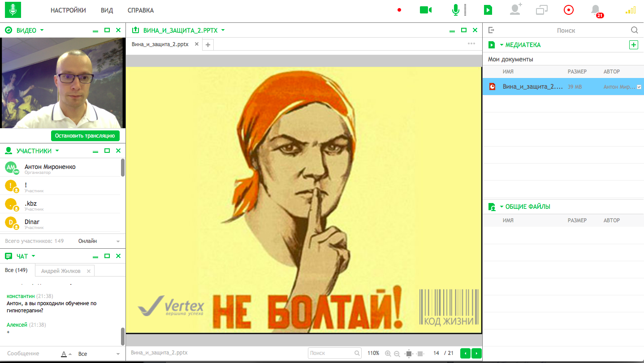Open the СПРАВКА menu
This screenshot has height=363, width=644.
pos(141,10)
